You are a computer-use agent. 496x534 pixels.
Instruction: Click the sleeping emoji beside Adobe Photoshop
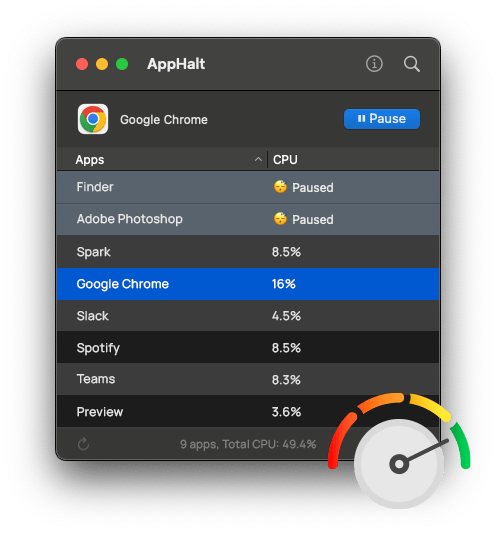pos(280,219)
